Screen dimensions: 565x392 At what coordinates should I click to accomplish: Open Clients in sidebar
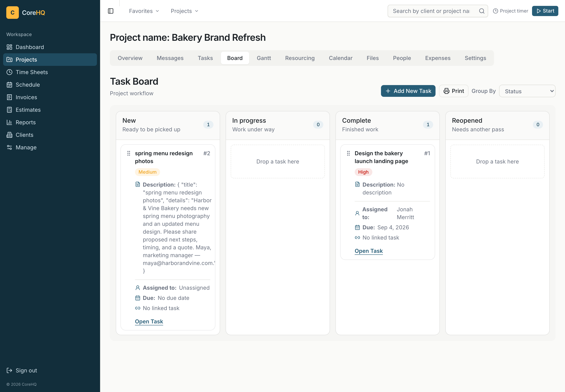click(50, 135)
